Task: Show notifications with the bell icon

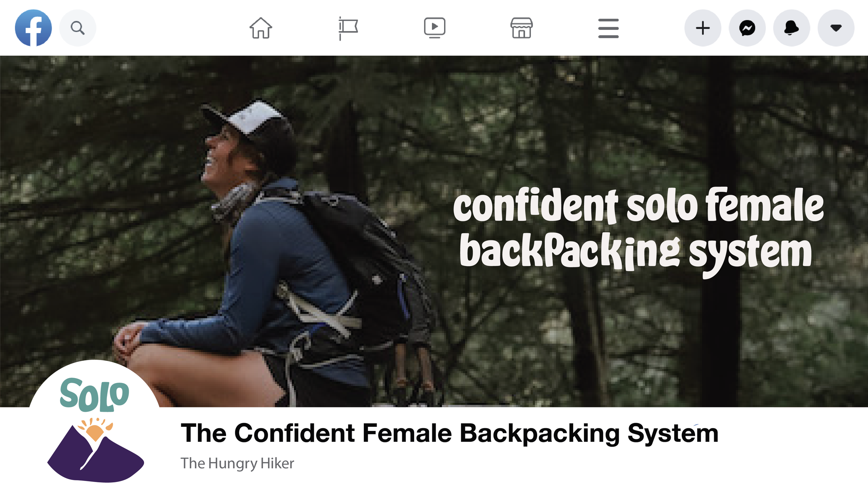Action: [792, 28]
